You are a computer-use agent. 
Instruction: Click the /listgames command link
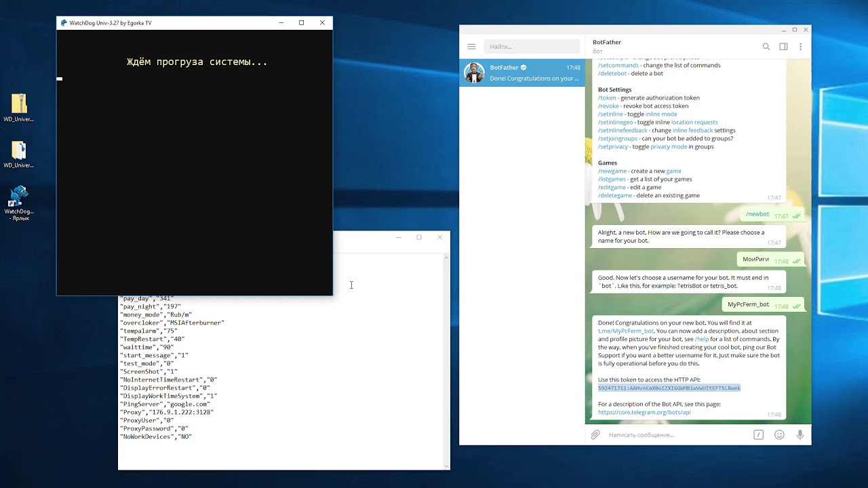point(612,179)
